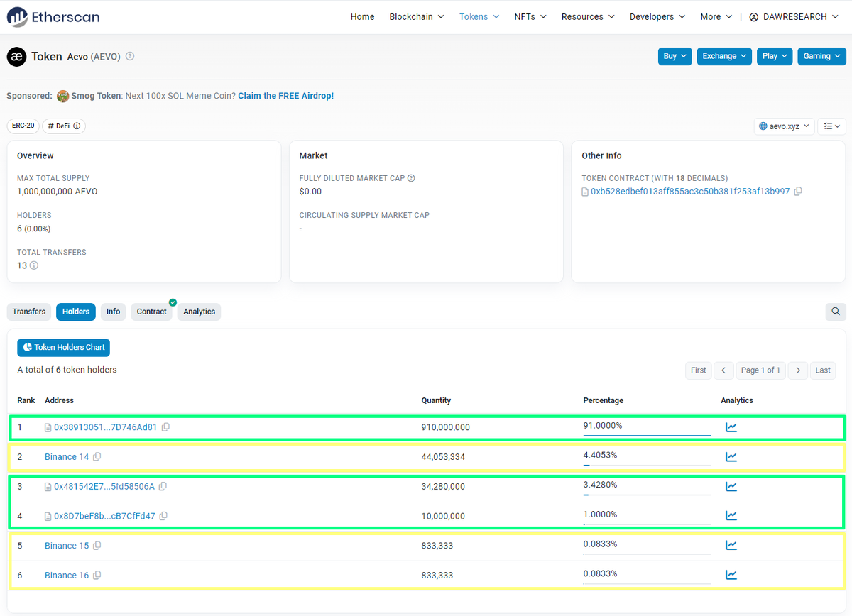852x616 pixels.
Task: Click Claim the FREE Airdrop link
Action: tap(285, 96)
